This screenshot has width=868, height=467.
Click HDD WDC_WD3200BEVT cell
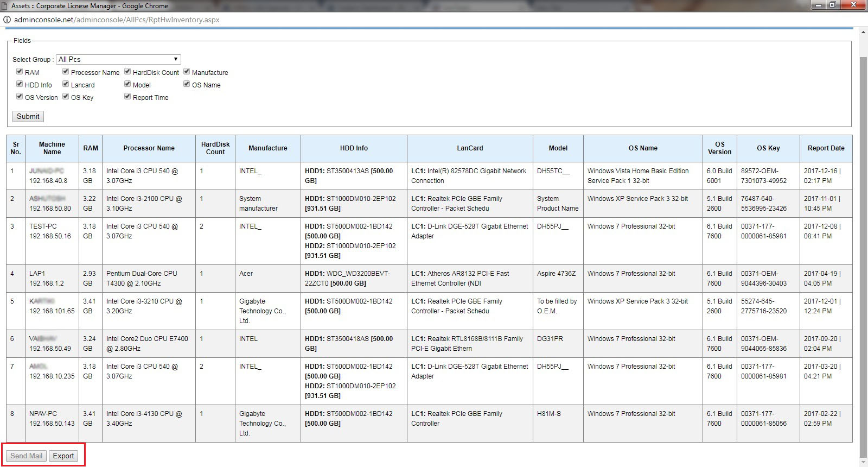point(354,279)
